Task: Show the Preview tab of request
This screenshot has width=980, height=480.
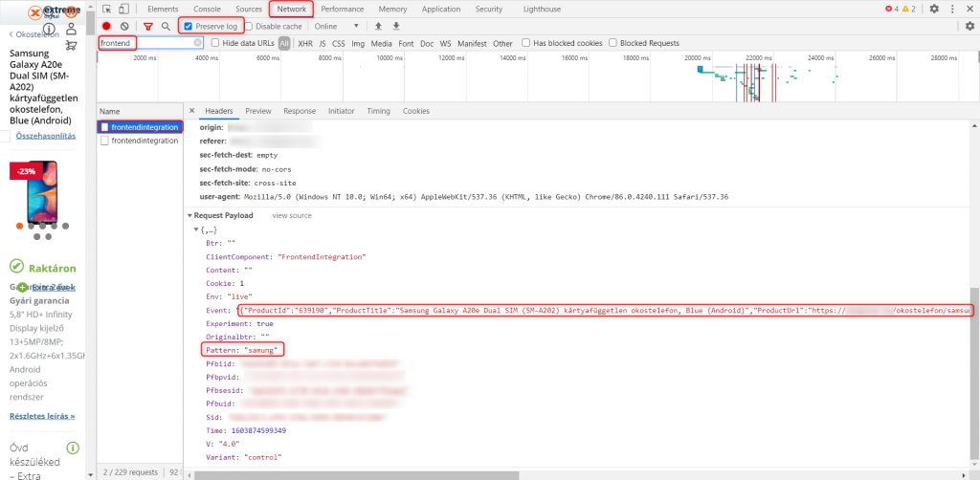Action: pos(258,111)
